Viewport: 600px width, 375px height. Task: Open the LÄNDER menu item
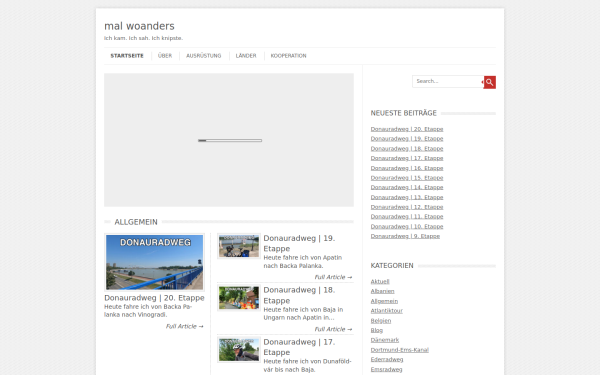[246, 56]
